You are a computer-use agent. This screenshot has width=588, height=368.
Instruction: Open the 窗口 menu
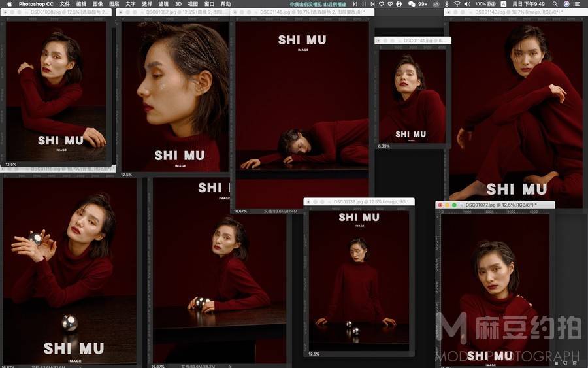point(209,4)
